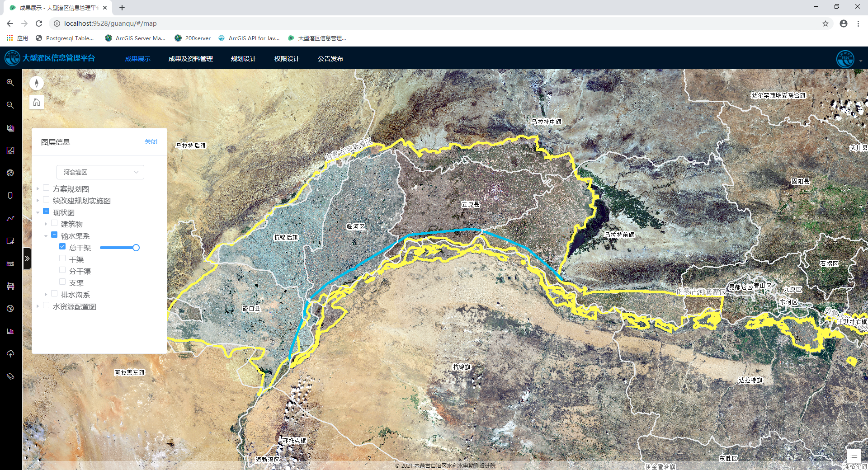This screenshot has height=470, width=868.
Task: Expand the 续改建规划实施图 tree node arrow
Action: coord(38,200)
